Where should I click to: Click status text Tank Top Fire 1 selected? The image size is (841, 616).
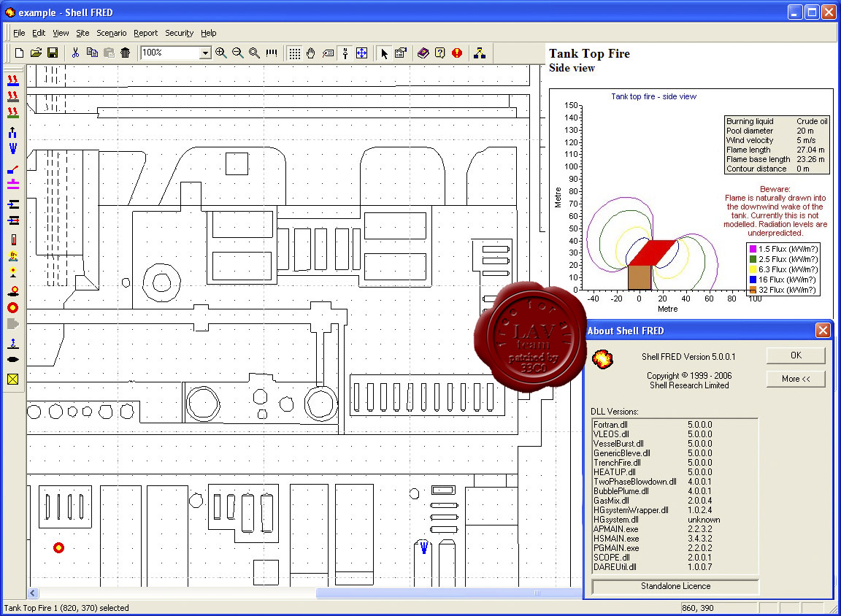click(x=66, y=608)
